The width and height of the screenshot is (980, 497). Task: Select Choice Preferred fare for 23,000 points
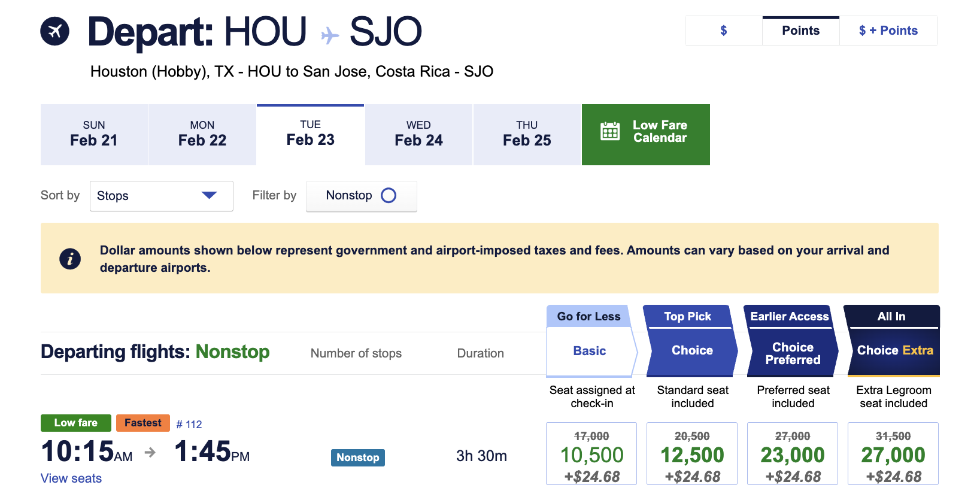793,453
